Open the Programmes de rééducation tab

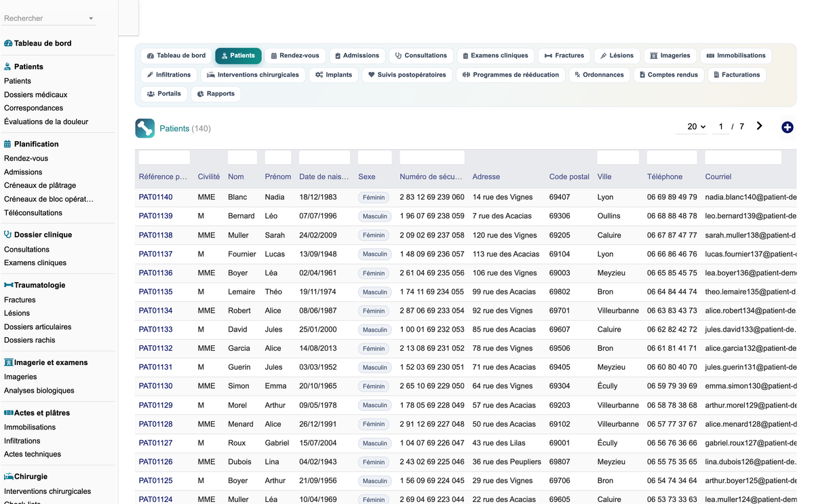[511, 75]
